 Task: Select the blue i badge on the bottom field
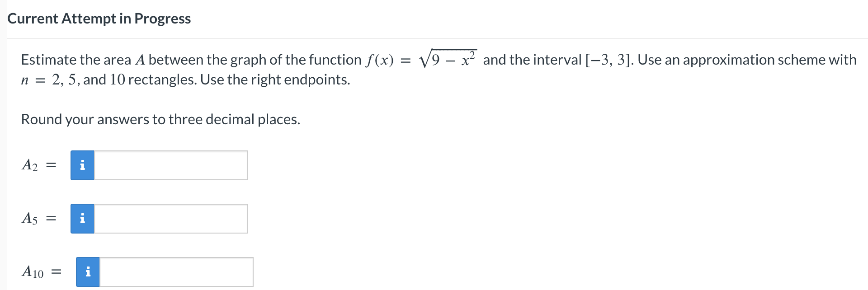pos(89,271)
